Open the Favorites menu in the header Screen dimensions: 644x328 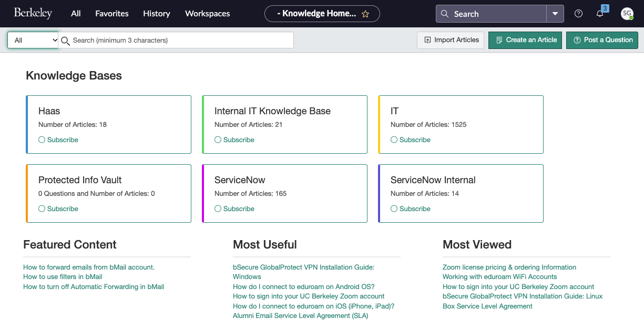(111, 14)
